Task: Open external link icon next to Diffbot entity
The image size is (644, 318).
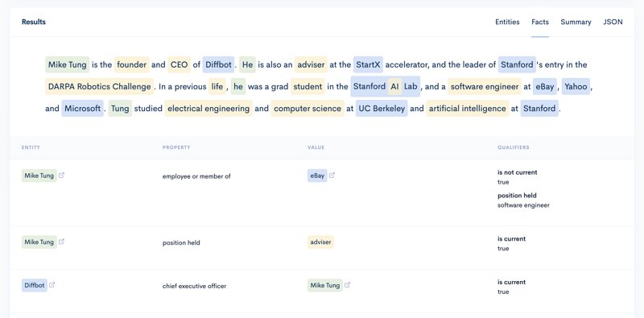Action: point(52,285)
